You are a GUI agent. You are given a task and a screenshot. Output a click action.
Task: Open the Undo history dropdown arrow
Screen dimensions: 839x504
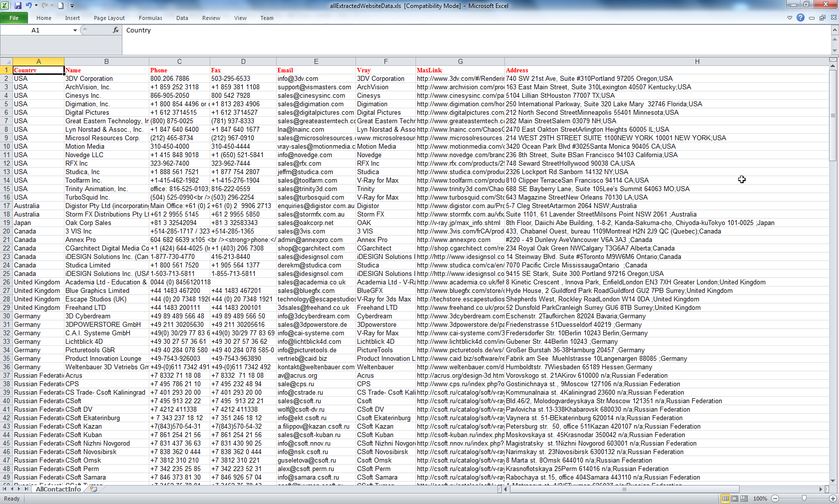pos(36,5)
